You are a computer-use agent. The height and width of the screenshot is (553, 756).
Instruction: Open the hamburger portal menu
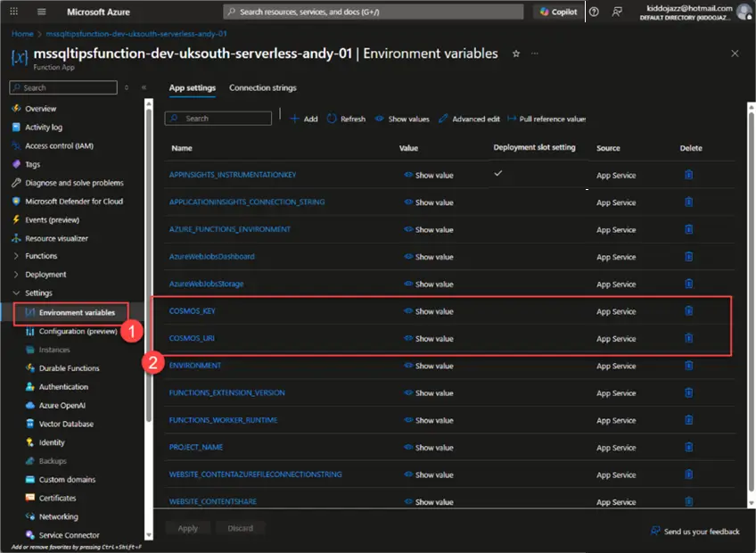pos(42,12)
